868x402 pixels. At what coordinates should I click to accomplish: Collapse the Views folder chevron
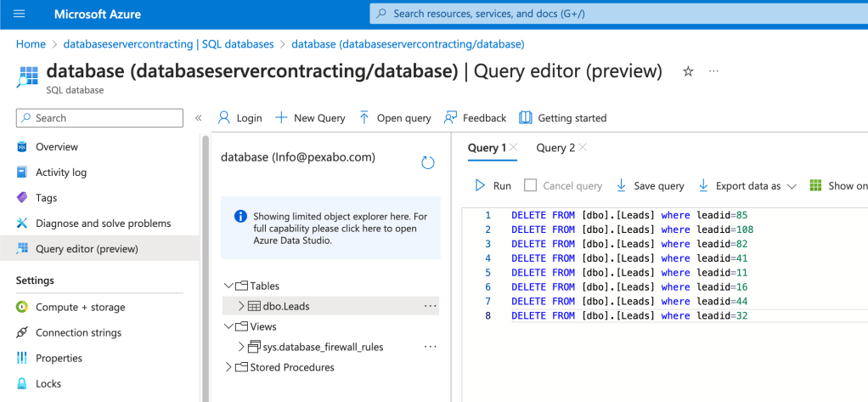point(228,326)
